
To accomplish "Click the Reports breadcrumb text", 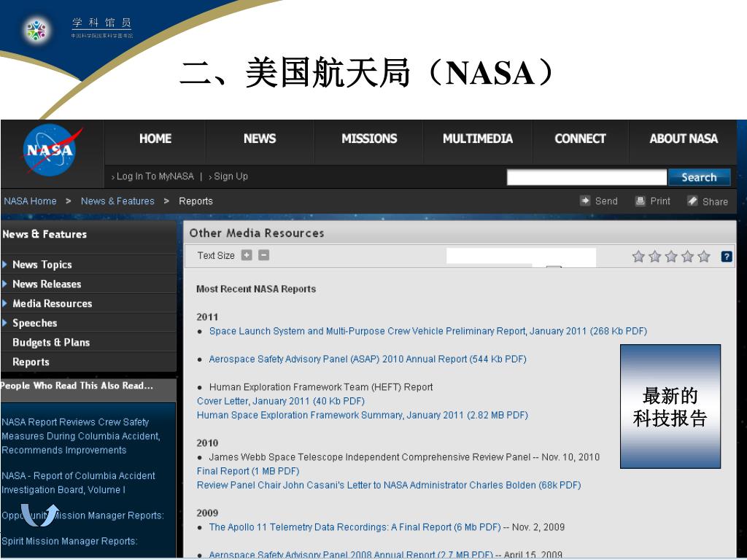I will click(x=196, y=201).
